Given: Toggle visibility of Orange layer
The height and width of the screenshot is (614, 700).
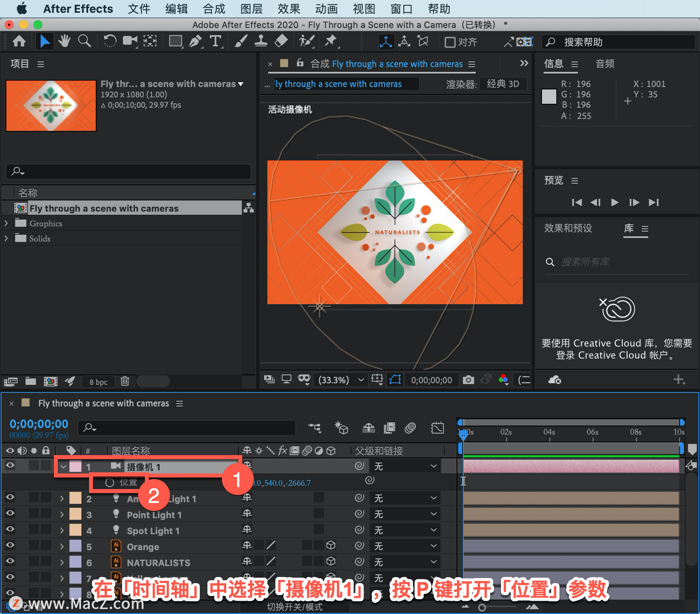Looking at the screenshot, I should [10, 545].
